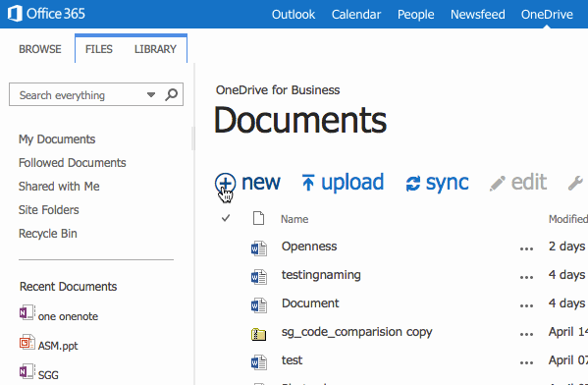Click the pencil edit icon
Screen dimensions: 588x385
pos(498,184)
